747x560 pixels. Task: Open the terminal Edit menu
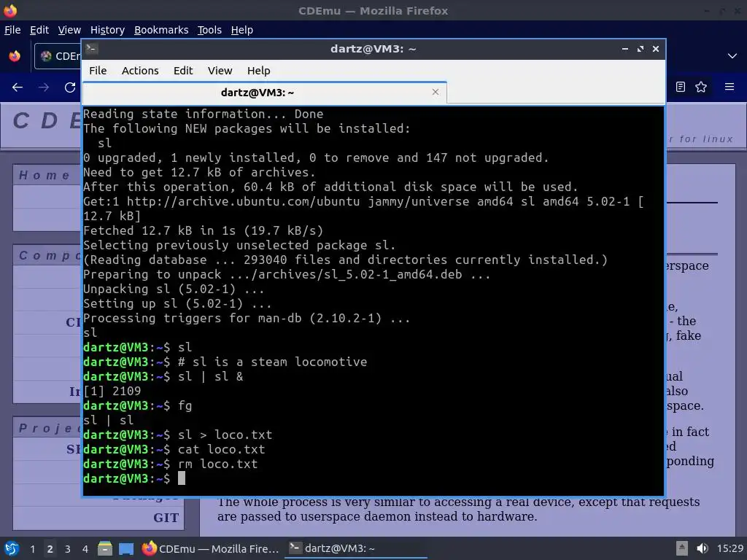point(183,71)
